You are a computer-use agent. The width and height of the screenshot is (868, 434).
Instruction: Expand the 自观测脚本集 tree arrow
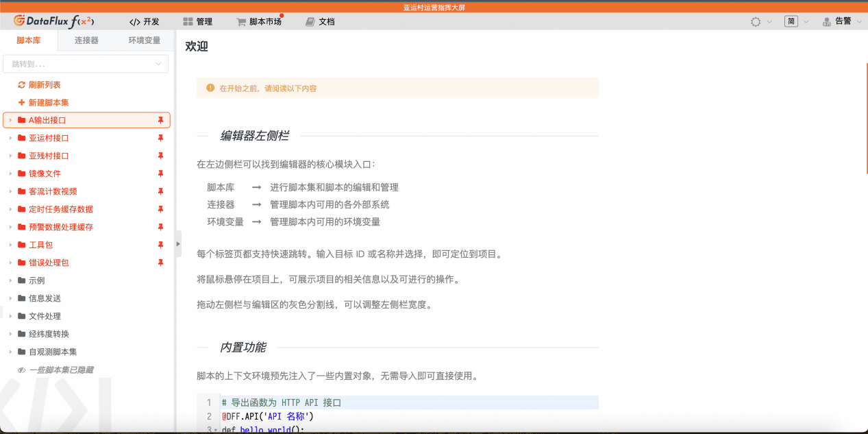tap(10, 352)
